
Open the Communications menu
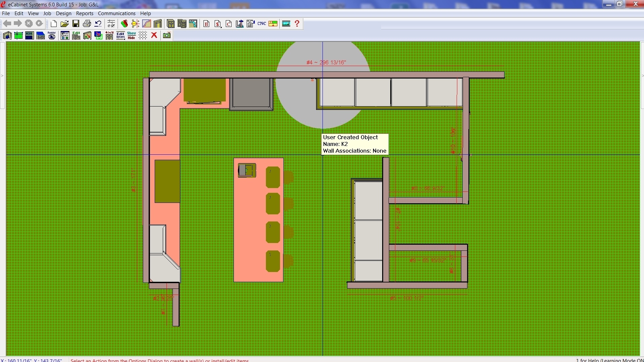pos(117,13)
